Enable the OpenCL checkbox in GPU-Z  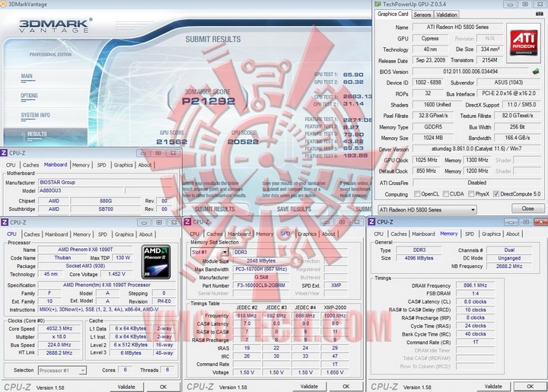pyautogui.click(x=417, y=194)
